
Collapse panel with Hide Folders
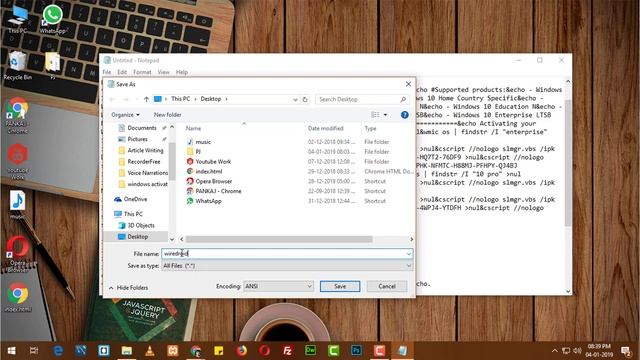click(128, 288)
